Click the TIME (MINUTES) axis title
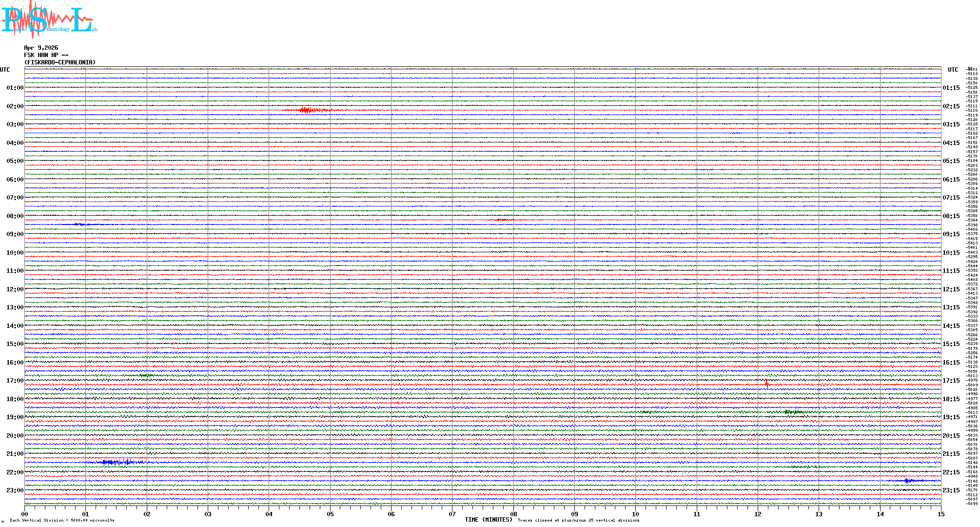The width and height of the screenshot is (980, 527). click(x=489, y=520)
